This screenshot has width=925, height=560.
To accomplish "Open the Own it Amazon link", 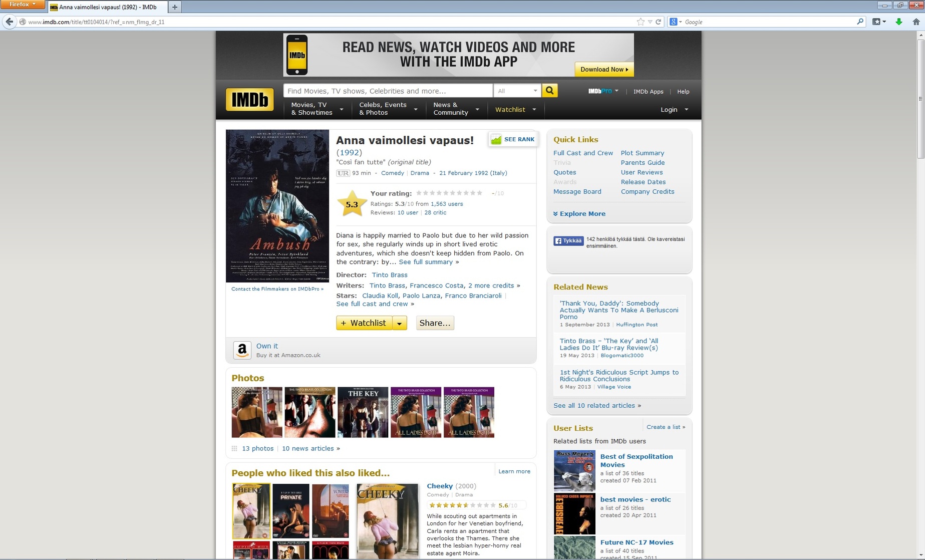I will [267, 346].
